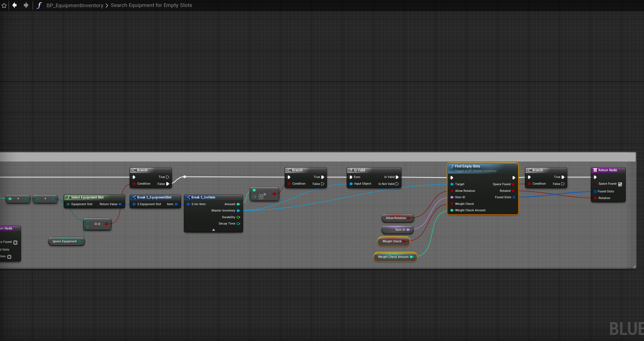Click Find Empty Slots node function icon
644x341 pixels.
click(x=452, y=166)
